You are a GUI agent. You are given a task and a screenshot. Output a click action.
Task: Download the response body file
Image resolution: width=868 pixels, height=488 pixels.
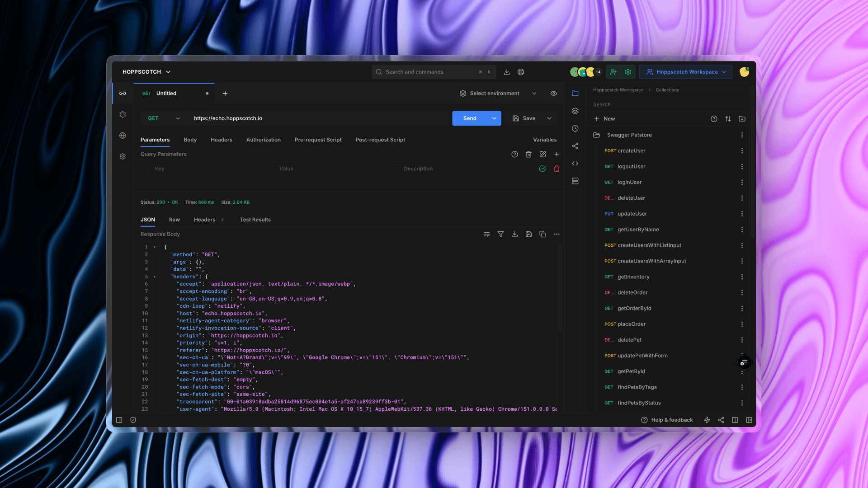514,235
